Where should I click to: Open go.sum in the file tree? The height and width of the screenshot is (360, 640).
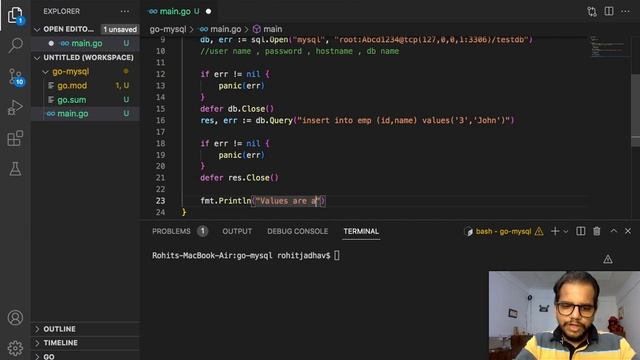coord(71,100)
